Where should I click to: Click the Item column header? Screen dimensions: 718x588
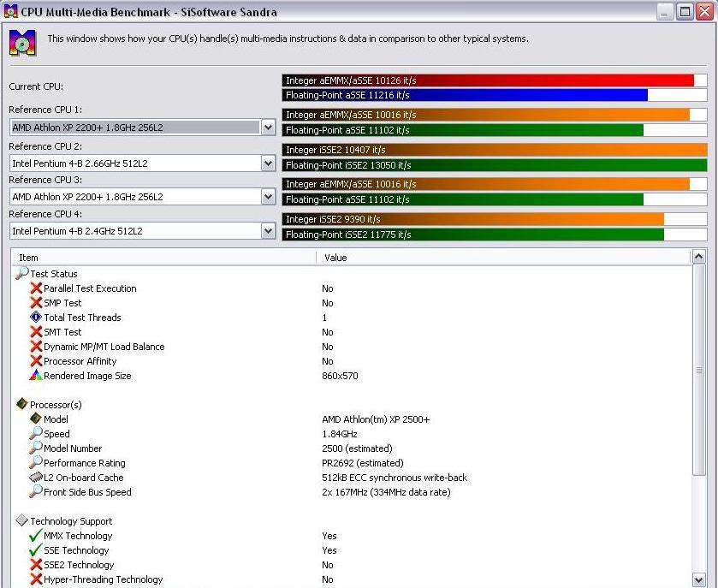(163, 258)
